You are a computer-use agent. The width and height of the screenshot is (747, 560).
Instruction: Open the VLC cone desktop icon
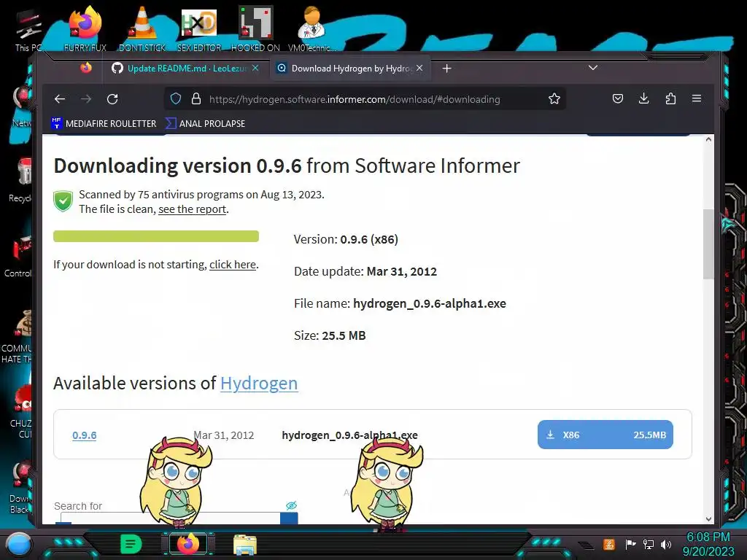(x=142, y=28)
